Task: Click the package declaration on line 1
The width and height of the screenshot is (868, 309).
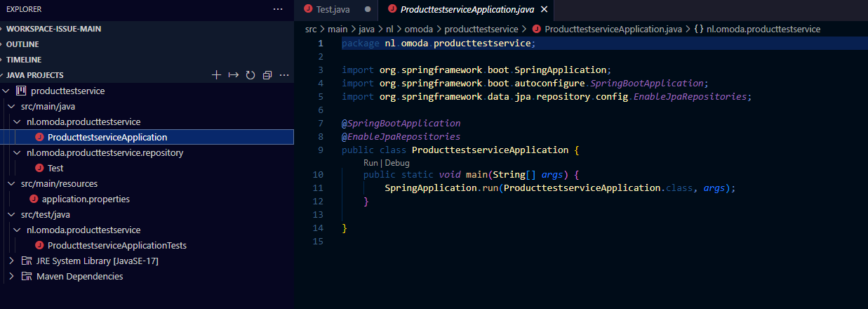Action: [x=439, y=43]
